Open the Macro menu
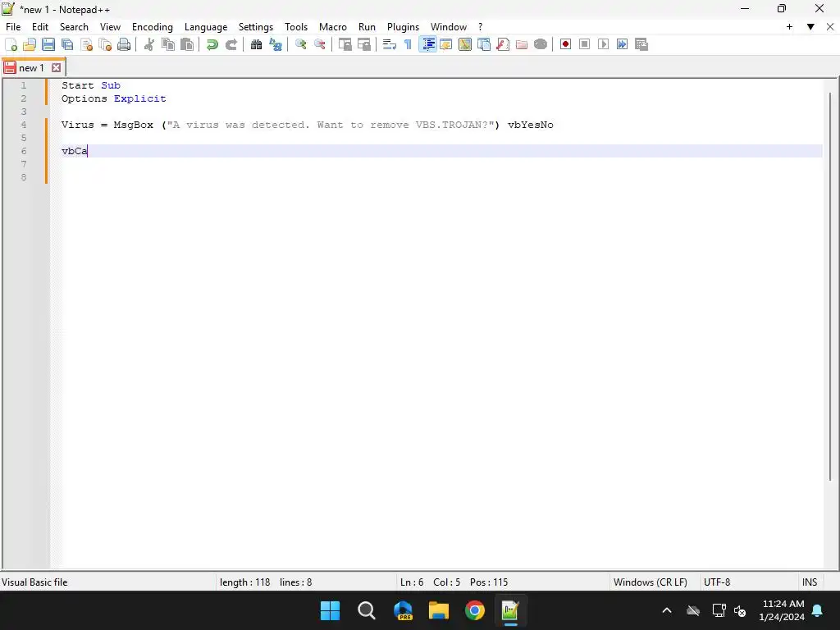840x630 pixels. click(333, 27)
